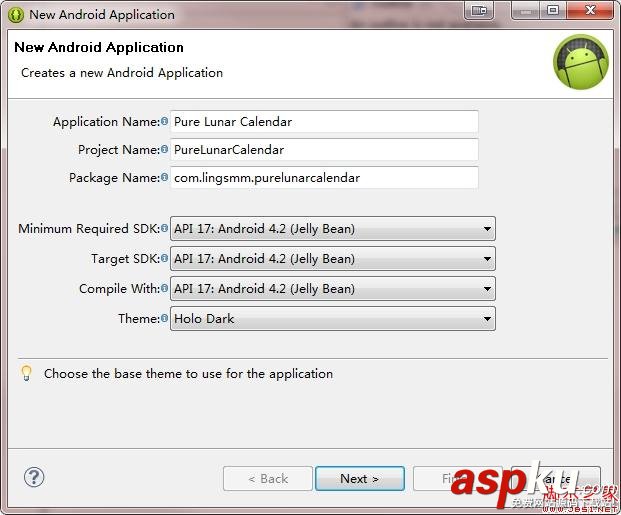Open help with the question mark icon
This screenshot has width=621, height=515.
[x=34, y=477]
